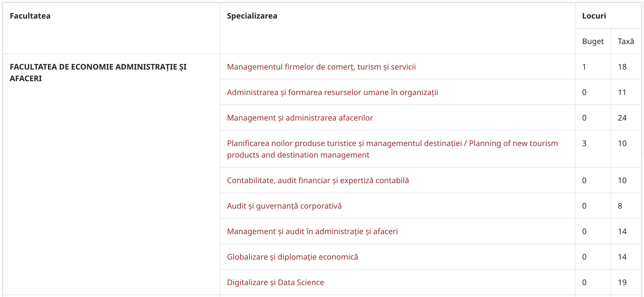Click the Taxă sub-header cell
The height and width of the screenshot is (297, 644).
point(626,41)
